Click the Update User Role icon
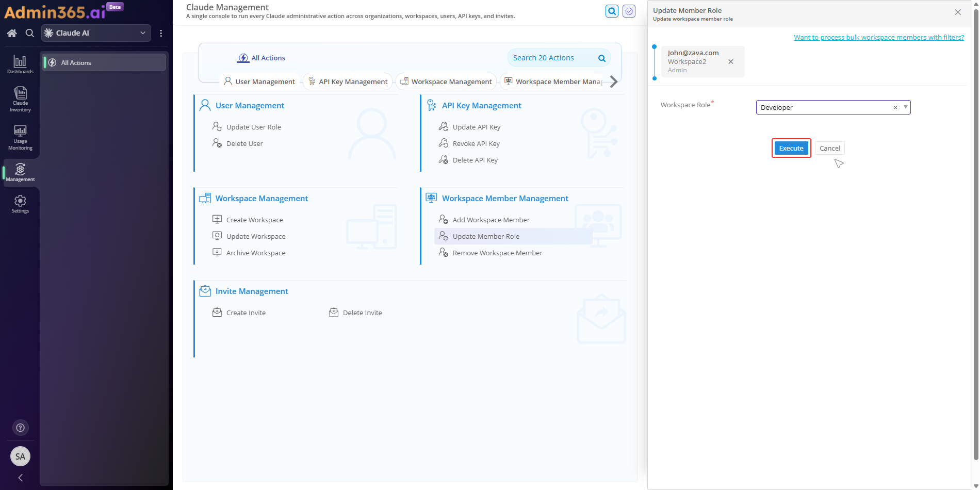This screenshot has height=490, width=980. point(217,126)
